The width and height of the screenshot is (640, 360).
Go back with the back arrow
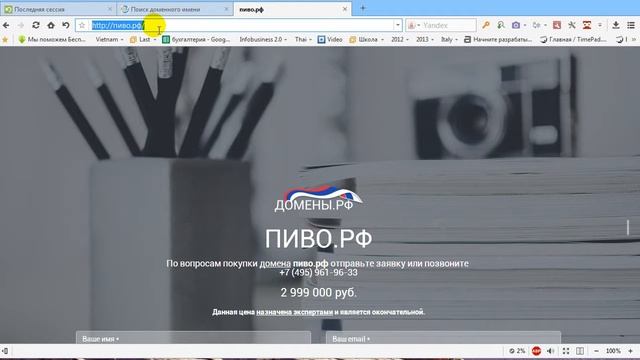click(6, 25)
